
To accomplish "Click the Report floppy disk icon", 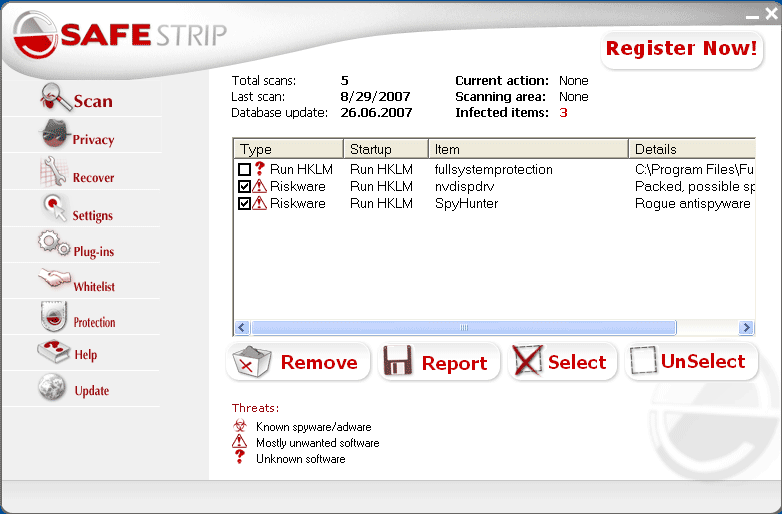I will [397, 360].
